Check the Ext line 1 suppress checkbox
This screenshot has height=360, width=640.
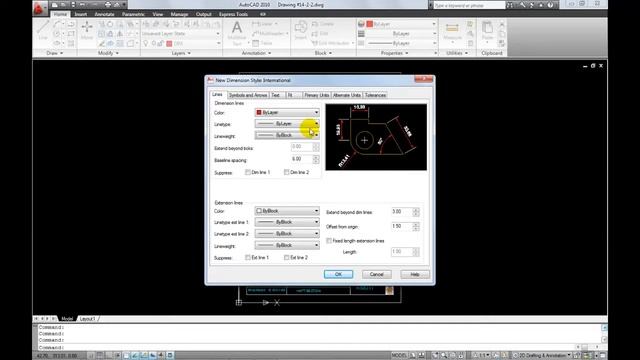[x=248, y=258]
